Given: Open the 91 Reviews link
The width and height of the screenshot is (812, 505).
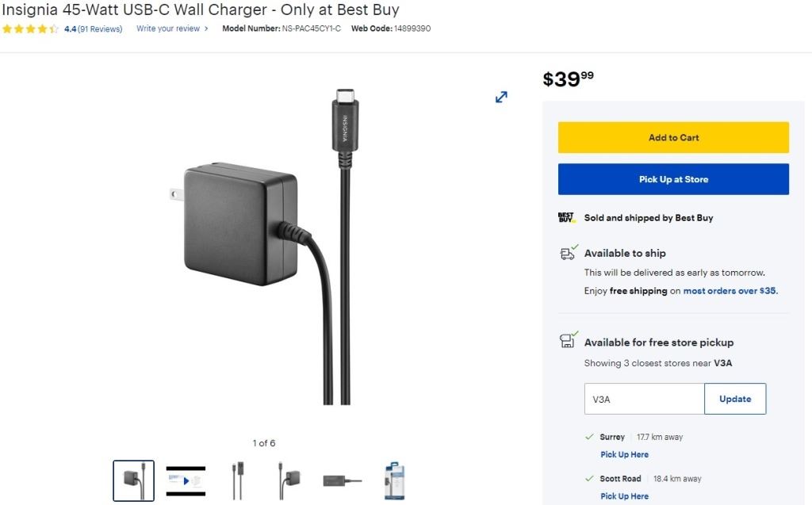Looking at the screenshot, I should pyautogui.click(x=100, y=29).
